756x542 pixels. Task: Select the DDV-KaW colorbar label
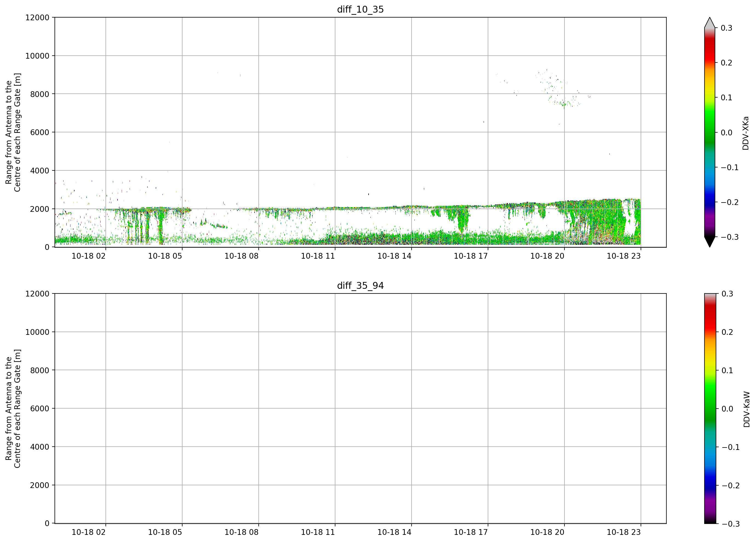(746, 409)
